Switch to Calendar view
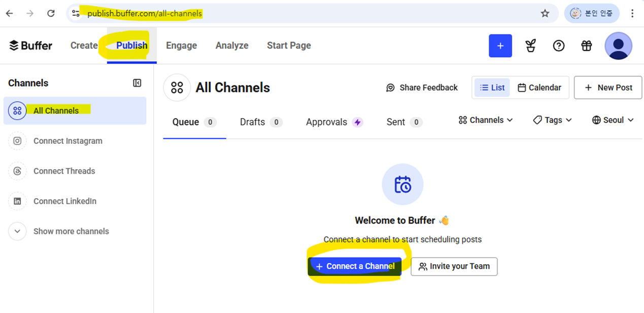Image resolution: width=644 pixels, height=313 pixels. [539, 88]
